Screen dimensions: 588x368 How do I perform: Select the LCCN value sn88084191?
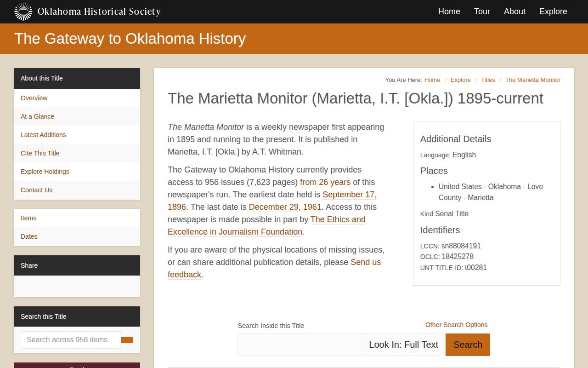[x=461, y=246]
